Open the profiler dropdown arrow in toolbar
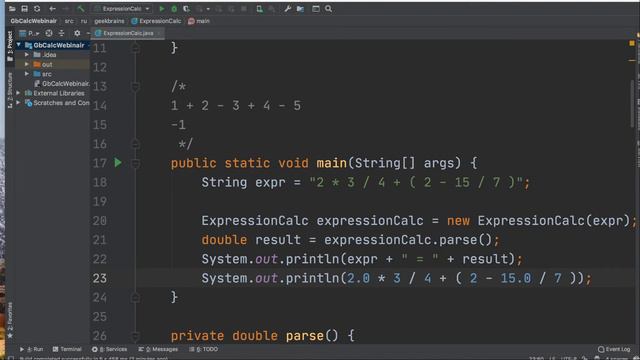Screen dimensions: 640x360 [208, 9]
